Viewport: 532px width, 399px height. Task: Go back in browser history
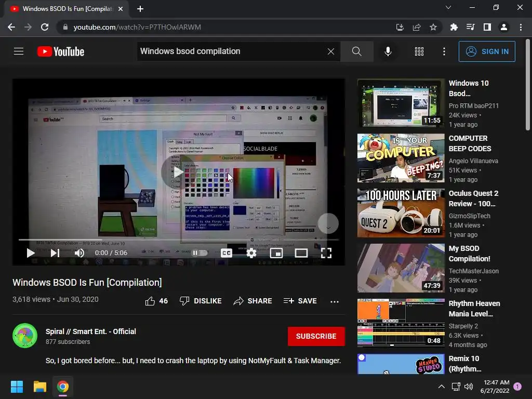[11, 27]
